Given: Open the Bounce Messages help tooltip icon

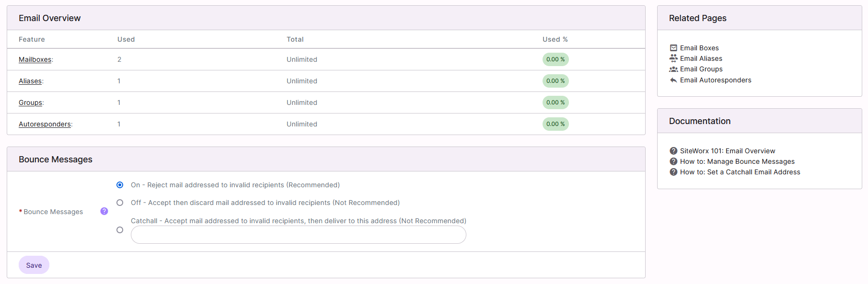Looking at the screenshot, I should (104, 211).
